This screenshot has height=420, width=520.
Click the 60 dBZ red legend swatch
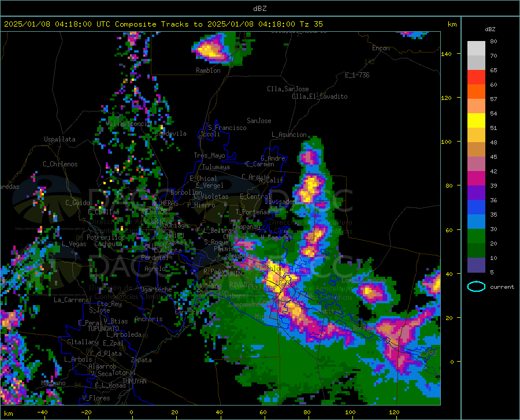(476, 77)
